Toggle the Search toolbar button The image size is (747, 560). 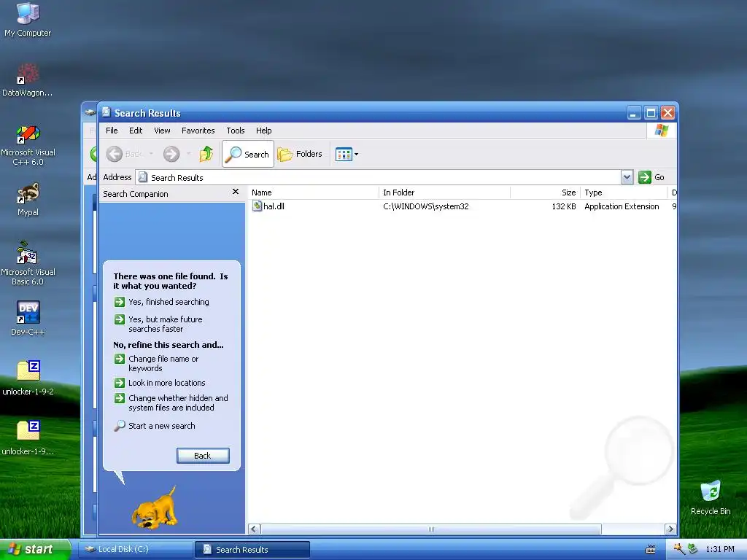(x=248, y=154)
